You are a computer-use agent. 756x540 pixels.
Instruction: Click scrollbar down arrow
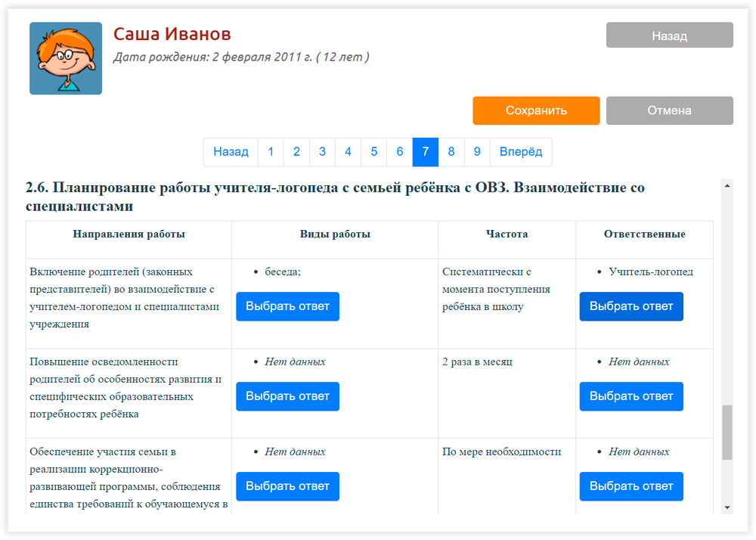[727, 507]
